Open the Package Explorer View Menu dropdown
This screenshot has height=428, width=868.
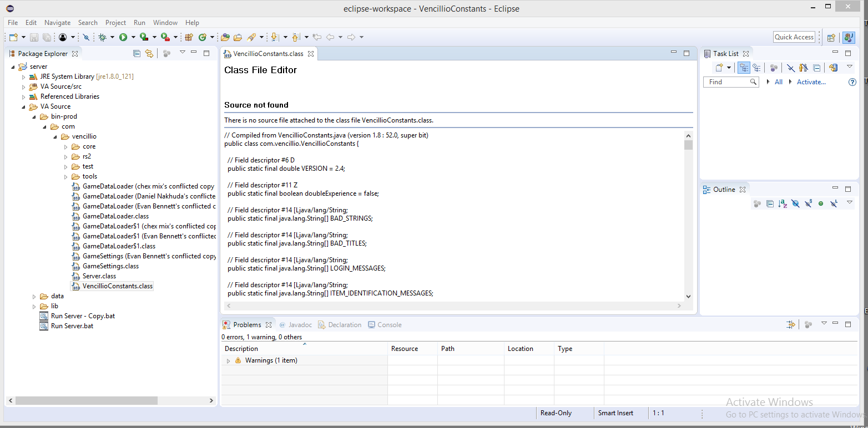click(x=182, y=53)
